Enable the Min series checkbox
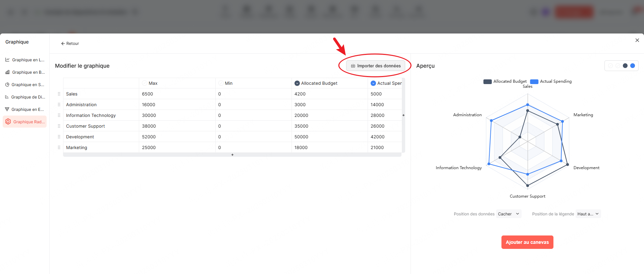The width and height of the screenshot is (644, 274). point(221,83)
